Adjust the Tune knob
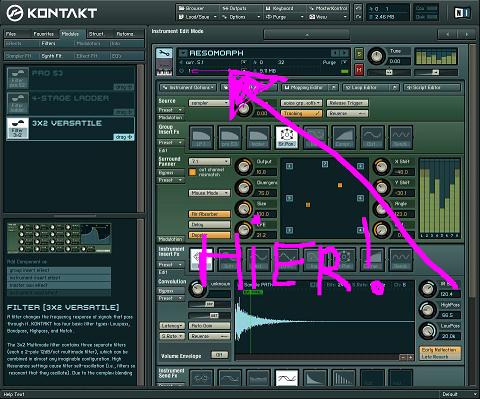Screen dimensions: 480x399 tap(377, 56)
